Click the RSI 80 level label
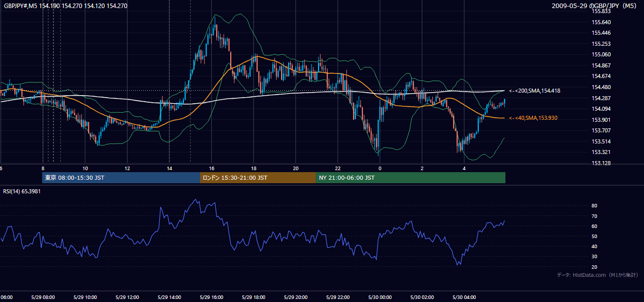 (595, 206)
